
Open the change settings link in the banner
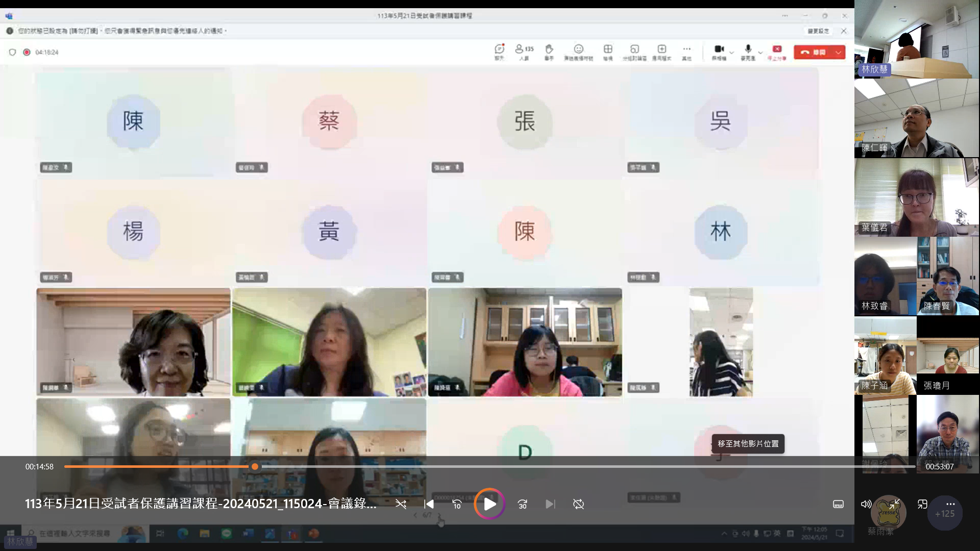818,31
